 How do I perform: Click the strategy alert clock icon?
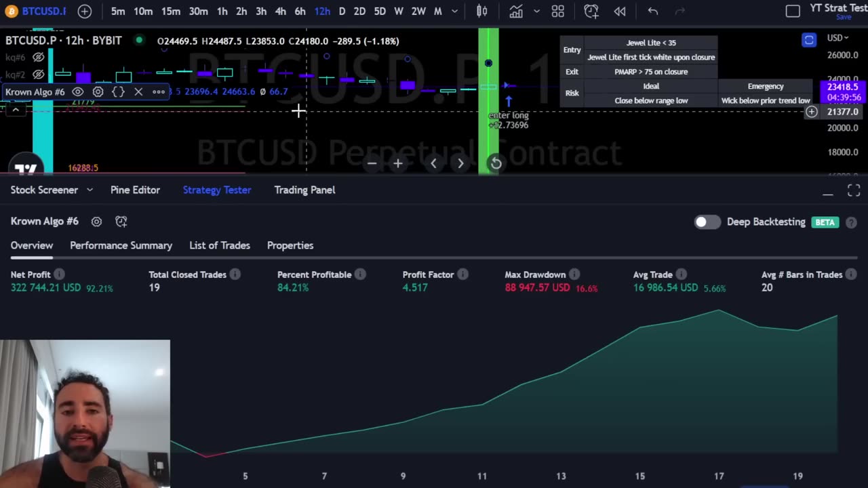point(121,222)
